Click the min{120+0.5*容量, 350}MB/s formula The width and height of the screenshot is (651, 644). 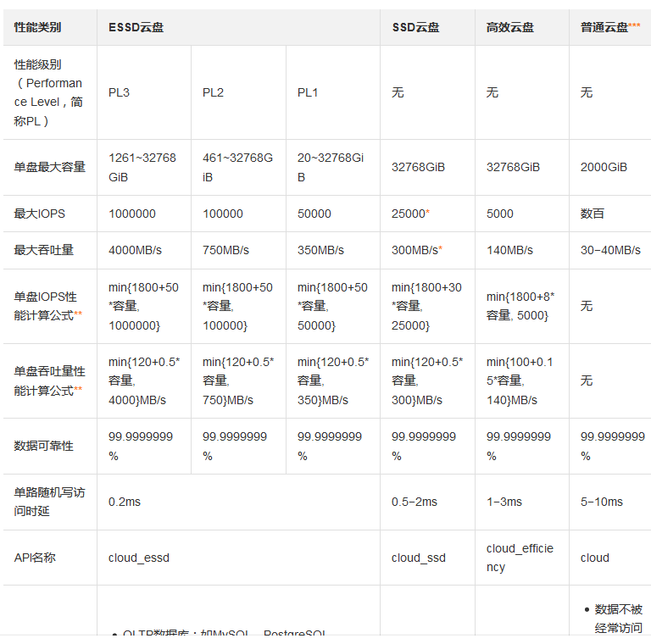pyautogui.click(x=333, y=381)
